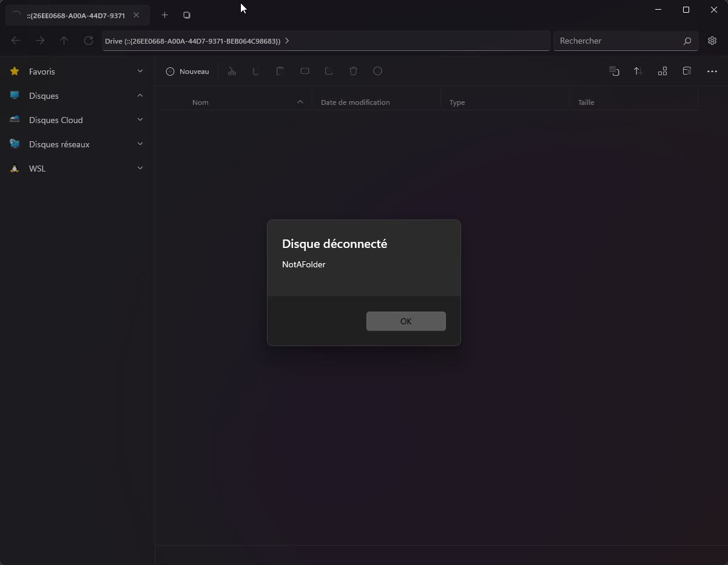Click the Paste clipboard icon
Viewport: 728px width, 565px height.
click(x=280, y=72)
